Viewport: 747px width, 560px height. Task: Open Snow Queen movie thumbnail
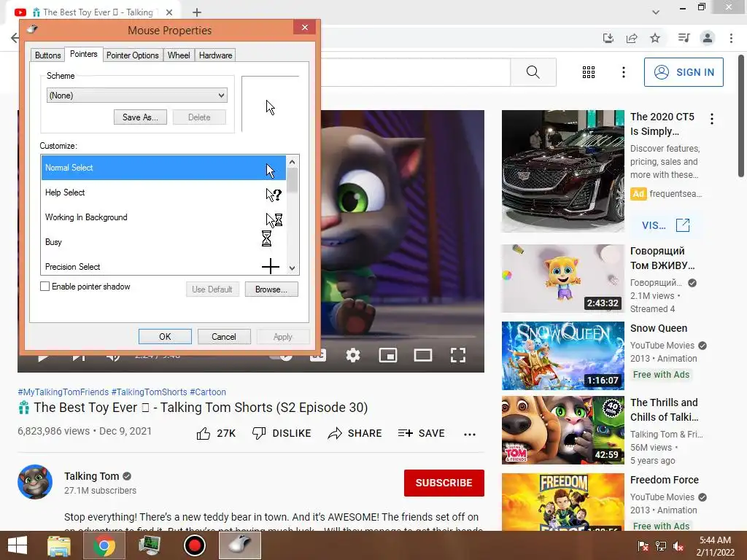[x=562, y=356]
